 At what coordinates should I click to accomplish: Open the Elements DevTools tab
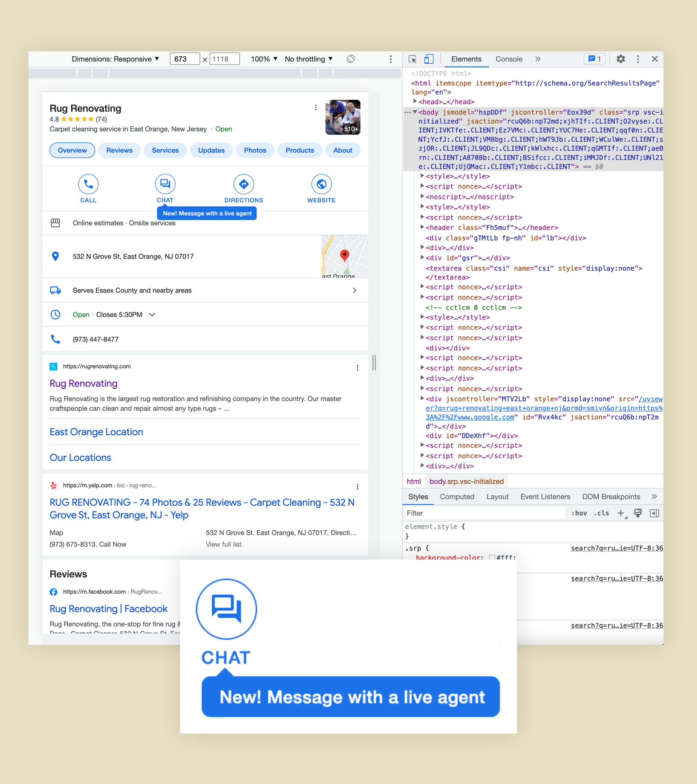466,59
